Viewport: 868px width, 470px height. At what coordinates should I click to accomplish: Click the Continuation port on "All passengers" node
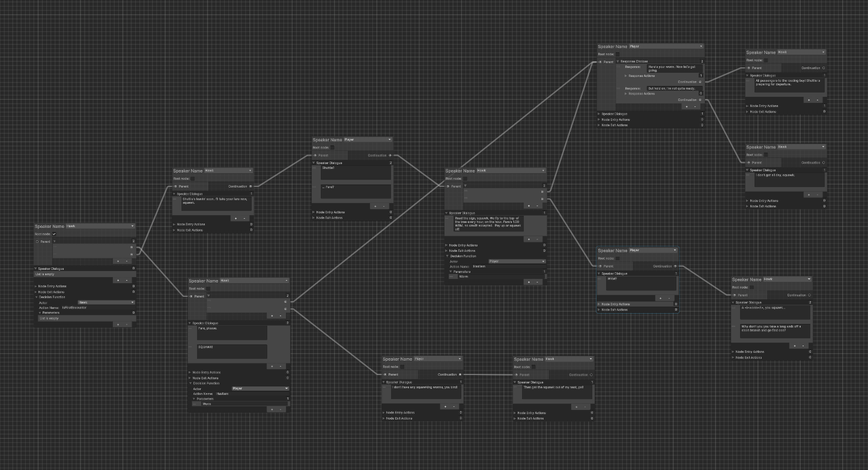tap(823, 68)
